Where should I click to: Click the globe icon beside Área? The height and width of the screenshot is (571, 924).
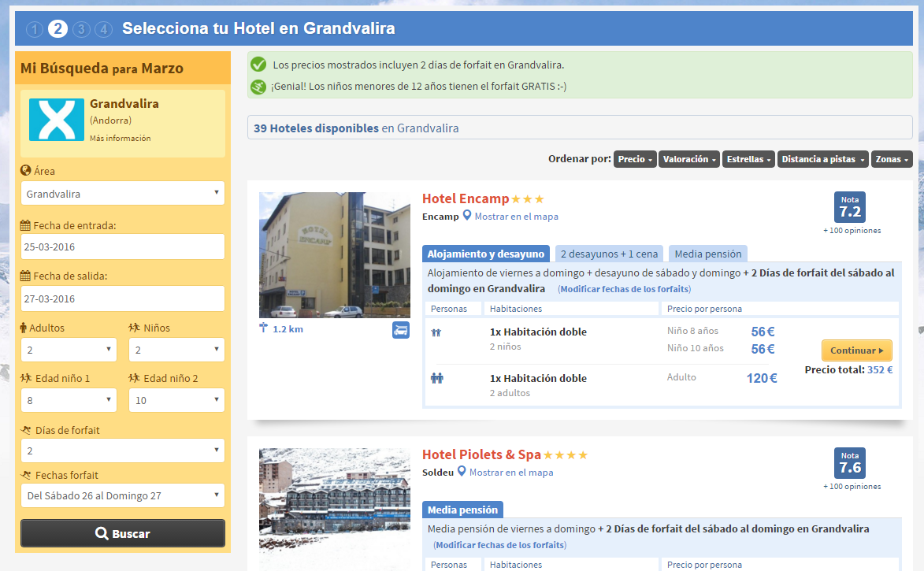coord(25,170)
